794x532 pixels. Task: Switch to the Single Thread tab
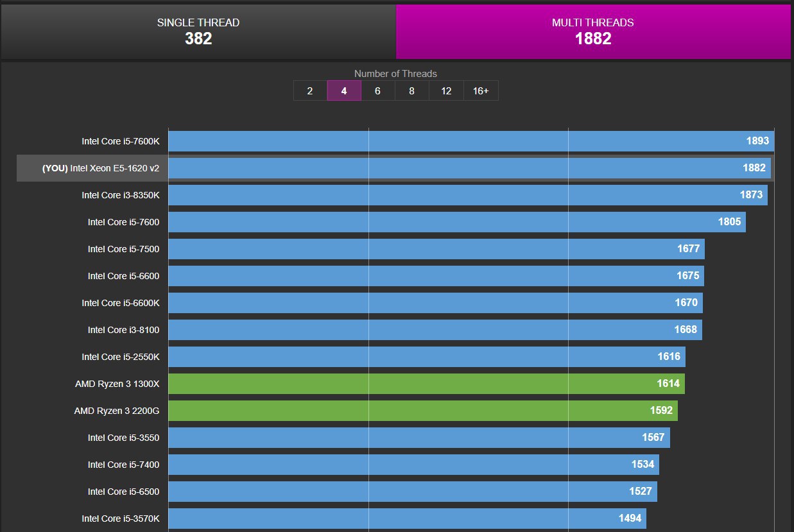click(x=198, y=31)
